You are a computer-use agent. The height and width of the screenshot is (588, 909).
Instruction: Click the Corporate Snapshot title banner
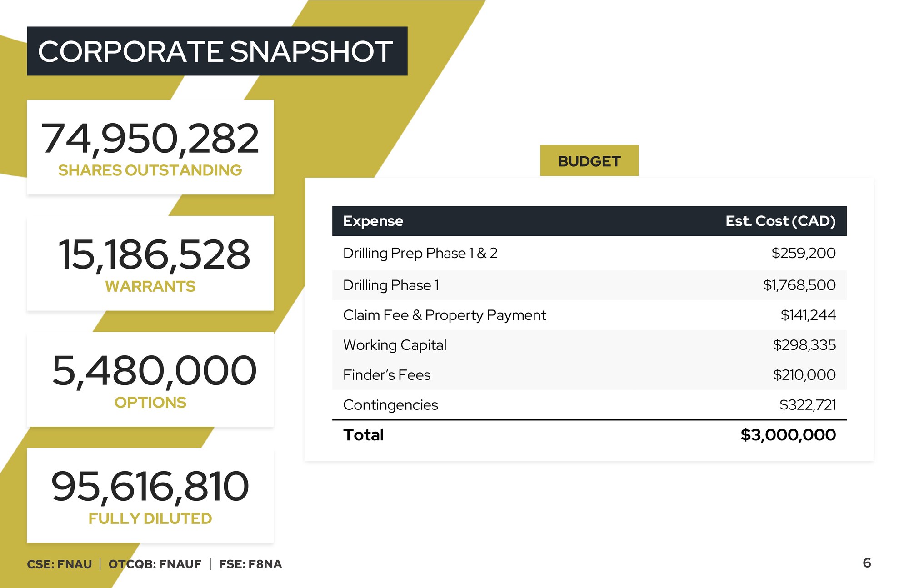click(217, 51)
